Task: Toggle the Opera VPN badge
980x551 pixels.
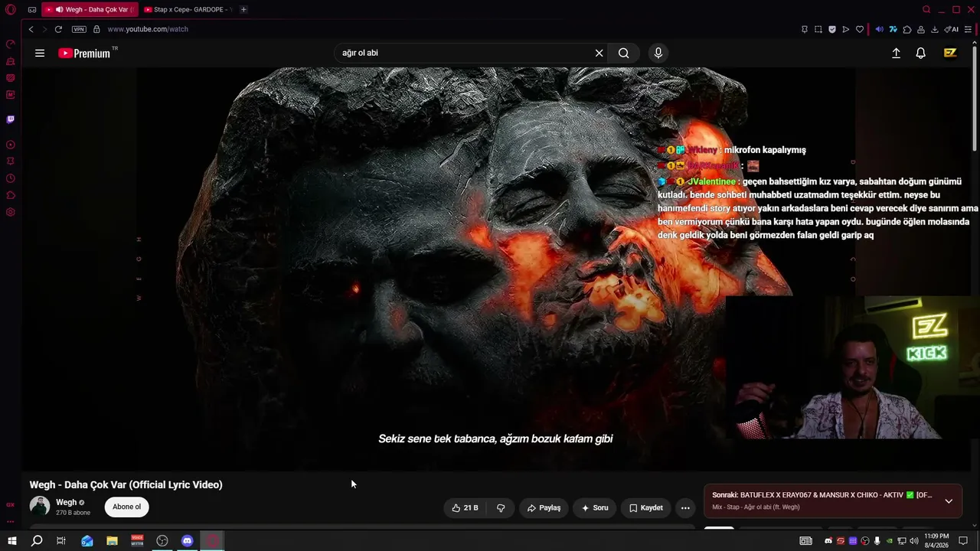Action: pyautogui.click(x=79, y=29)
